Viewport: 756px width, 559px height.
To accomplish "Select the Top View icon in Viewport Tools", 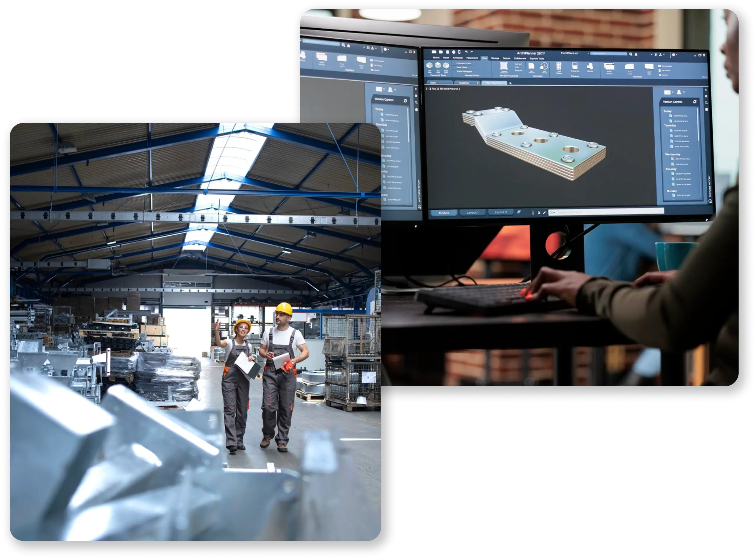I will tap(438, 66).
